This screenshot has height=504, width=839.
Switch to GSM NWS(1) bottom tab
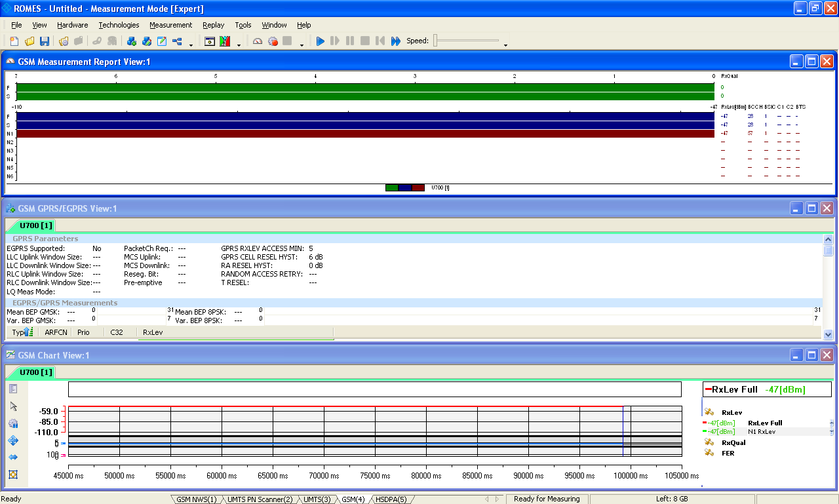click(196, 499)
